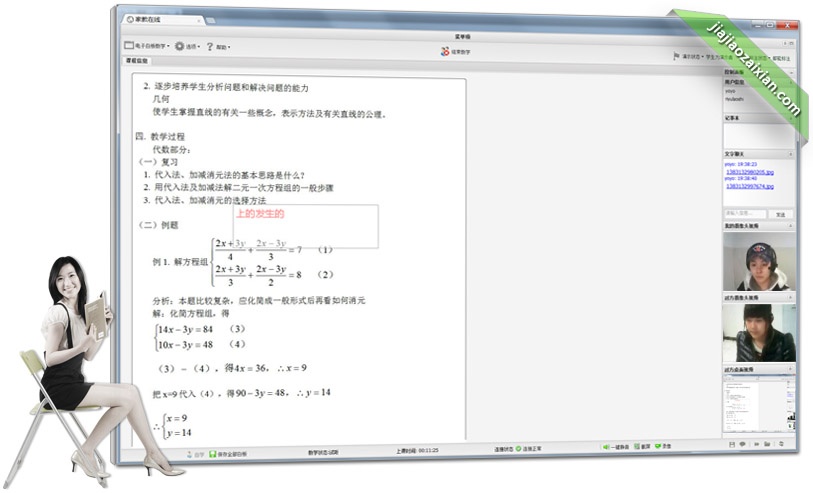Click the one-key mute speaker icon
This screenshot has height=493, width=813.
[606, 447]
